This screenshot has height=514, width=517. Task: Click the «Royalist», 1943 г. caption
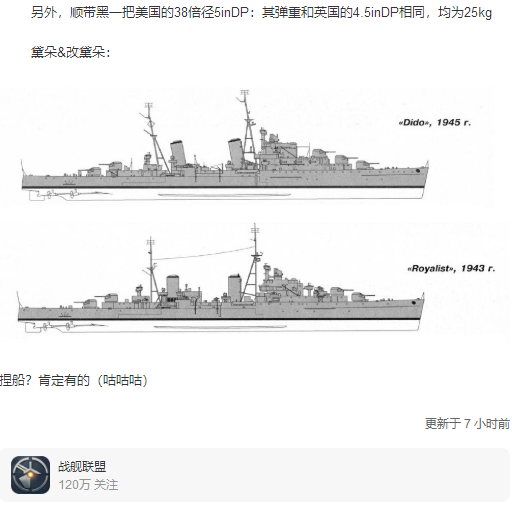pos(451,269)
